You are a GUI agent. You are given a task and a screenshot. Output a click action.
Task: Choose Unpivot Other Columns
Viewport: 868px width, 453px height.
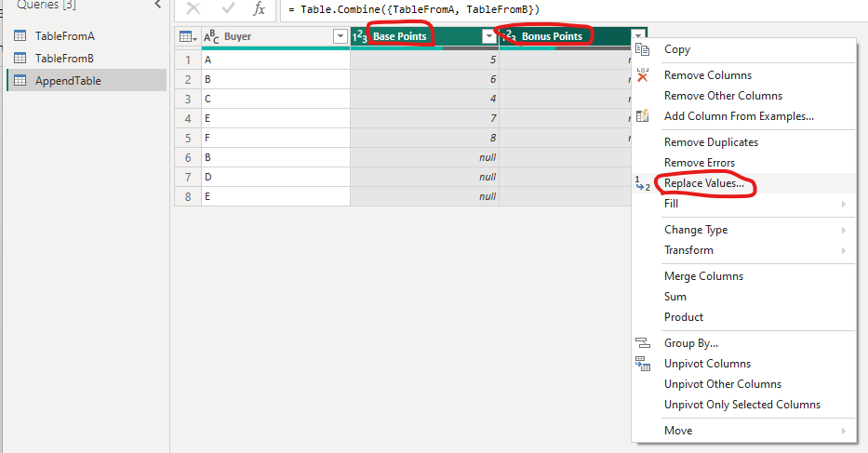click(x=723, y=384)
